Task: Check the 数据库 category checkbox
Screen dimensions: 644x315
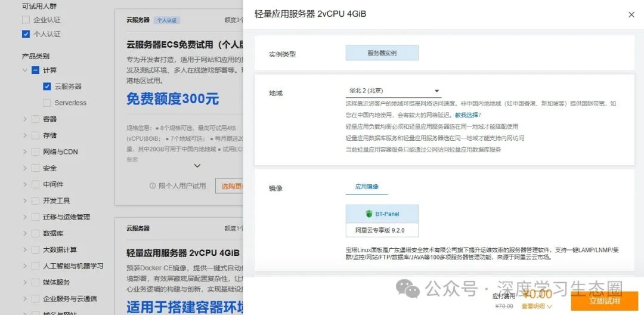Action: pyautogui.click(x=35, y=233)
